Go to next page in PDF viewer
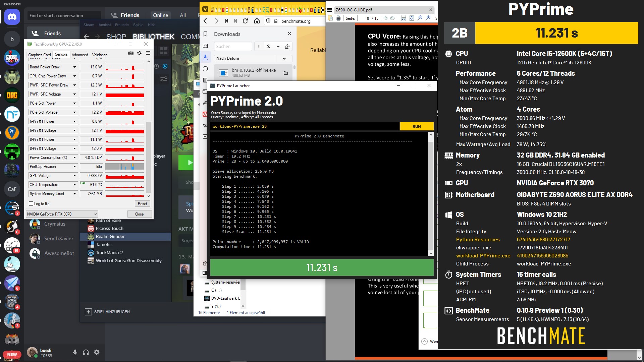 393,18
